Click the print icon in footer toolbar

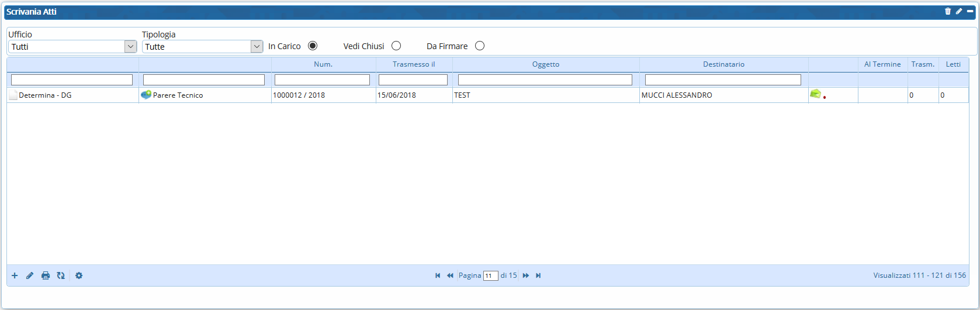coord(46,275)
